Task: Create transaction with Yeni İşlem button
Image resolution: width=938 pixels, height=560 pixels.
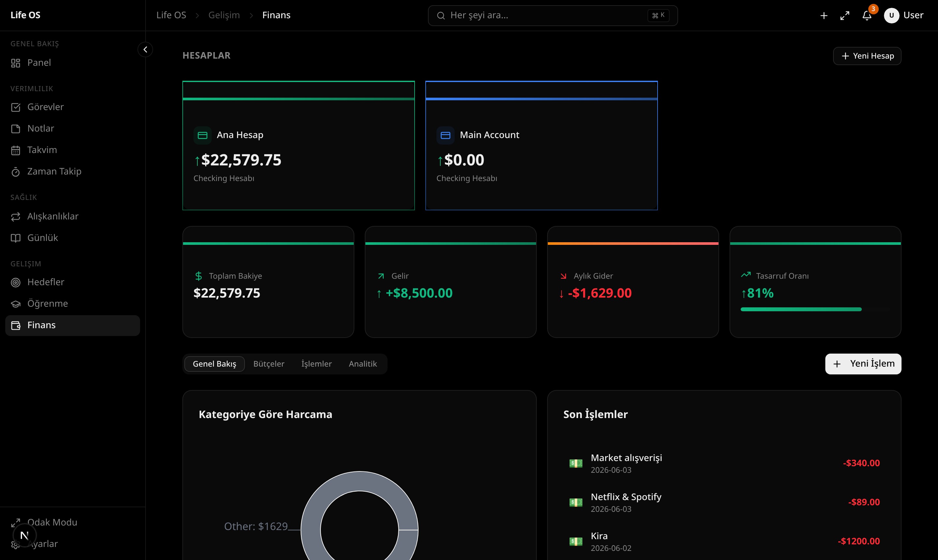Action: [863, 364]
